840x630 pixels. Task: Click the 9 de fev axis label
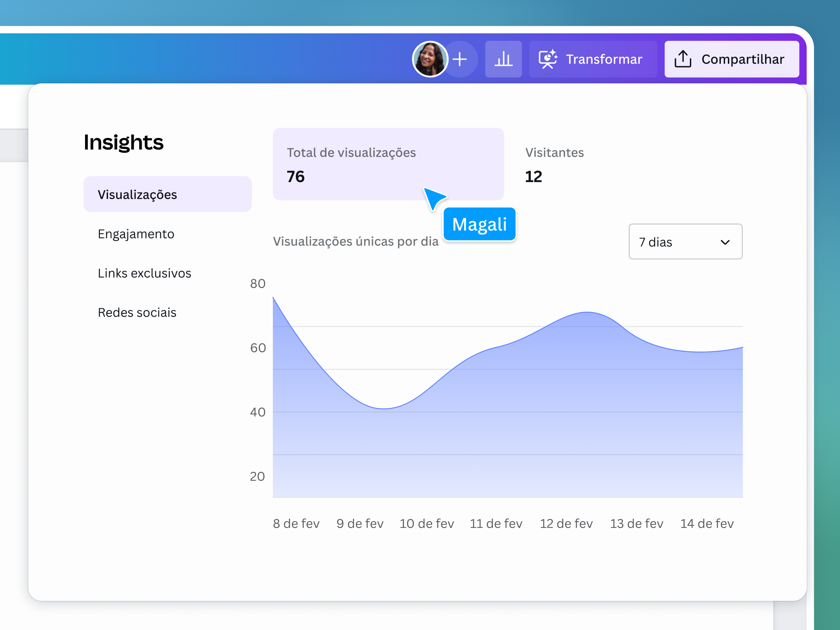click(360, 523)
